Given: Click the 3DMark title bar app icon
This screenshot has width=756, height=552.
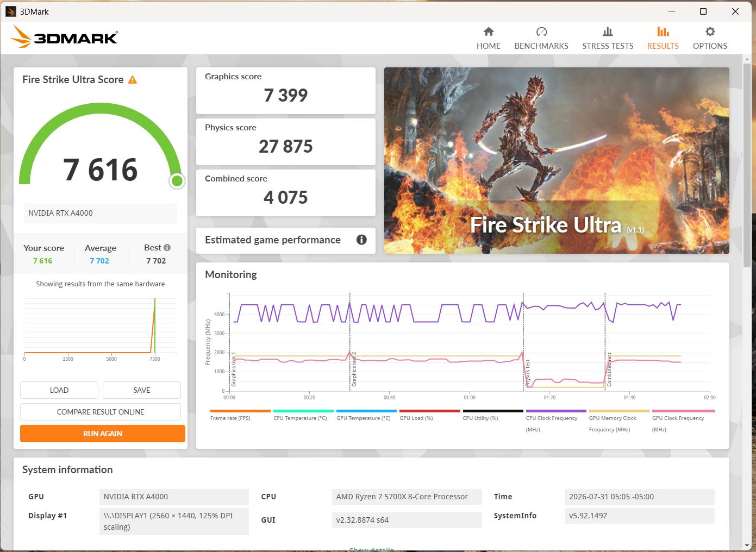Looking at the screenshot, I should click(x=11, y=11).
